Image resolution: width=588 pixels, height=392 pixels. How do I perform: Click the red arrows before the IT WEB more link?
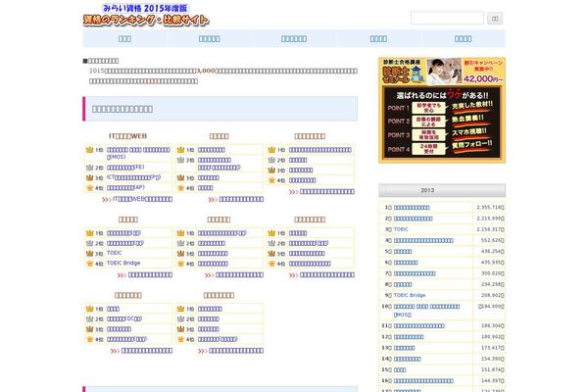107,200
